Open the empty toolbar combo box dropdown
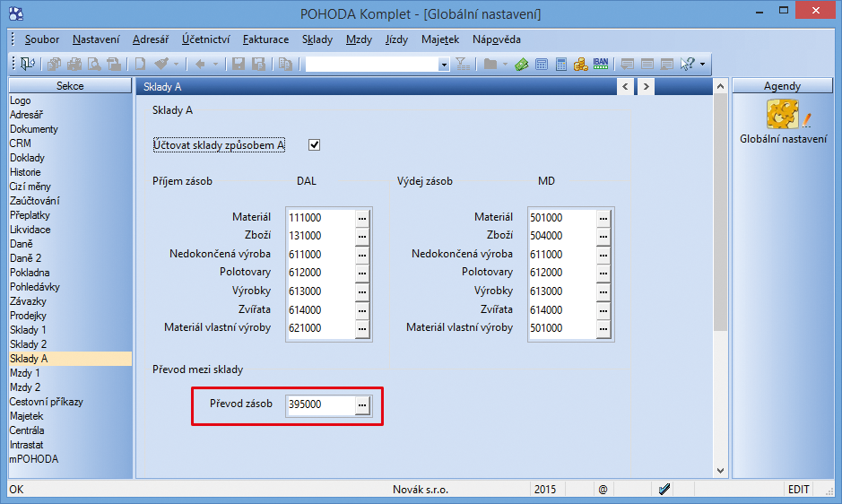This screenshot has height=504, width=842. point(444,65)
